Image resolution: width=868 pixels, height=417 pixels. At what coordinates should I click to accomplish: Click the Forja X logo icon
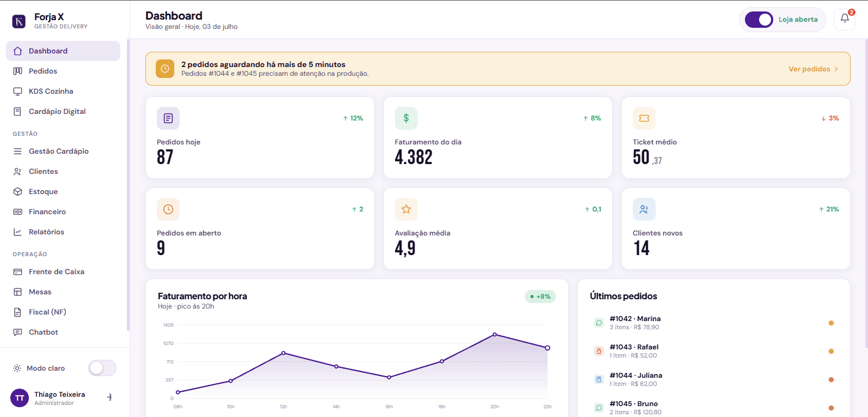pyautogui.click(x=19, y=21)
